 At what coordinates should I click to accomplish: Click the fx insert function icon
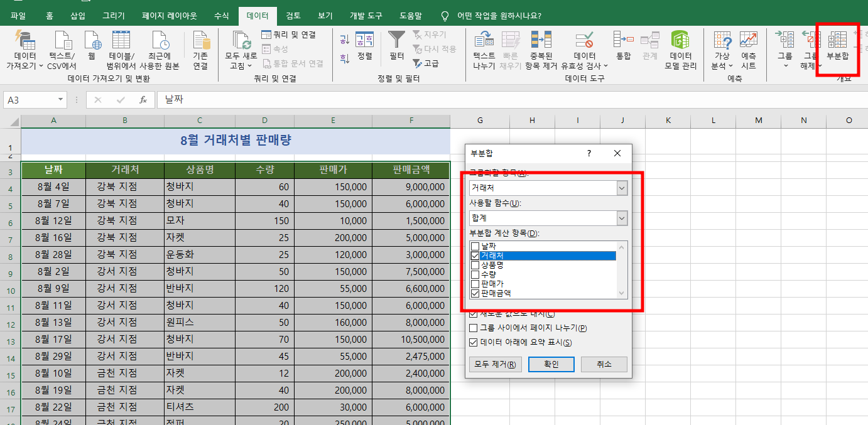click(143, 100)
